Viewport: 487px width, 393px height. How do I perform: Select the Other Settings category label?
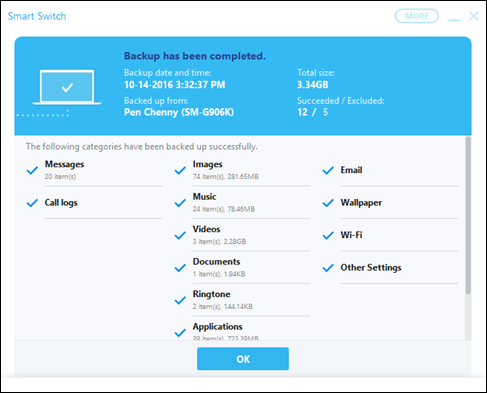[371, 268]
